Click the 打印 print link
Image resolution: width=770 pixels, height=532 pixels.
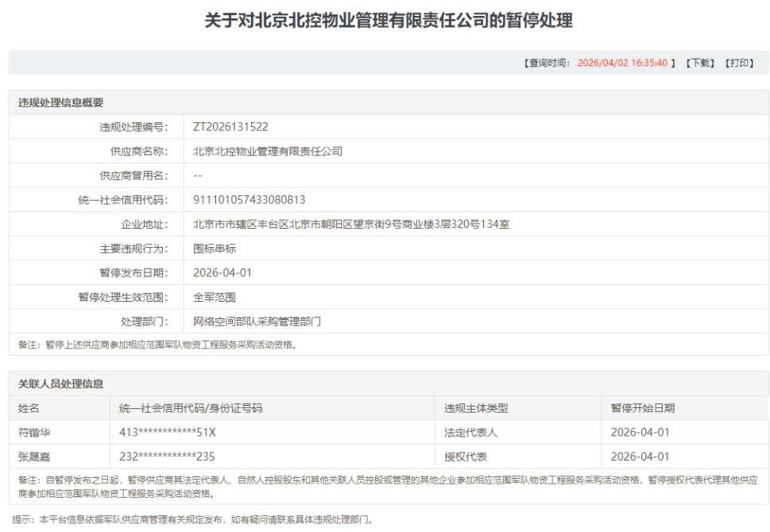pos(741,64)
